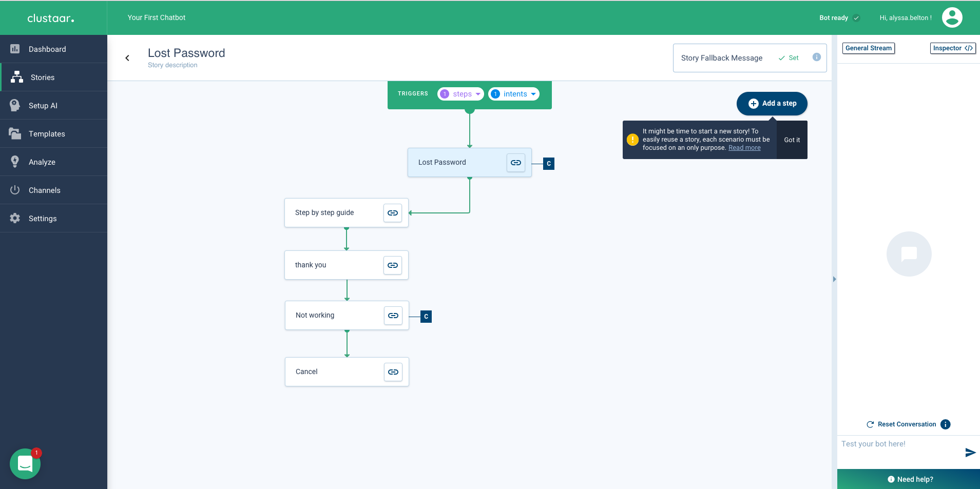Open the Templates section
The height and width of the screenshot is (489, 980).
click(x=53, y=134)
